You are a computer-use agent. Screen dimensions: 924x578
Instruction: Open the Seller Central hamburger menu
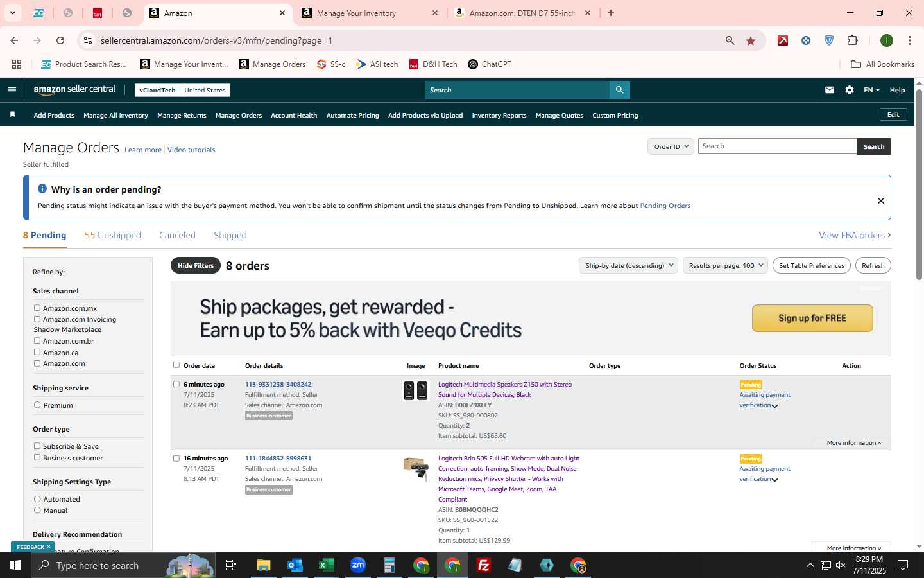pos(12,90)
